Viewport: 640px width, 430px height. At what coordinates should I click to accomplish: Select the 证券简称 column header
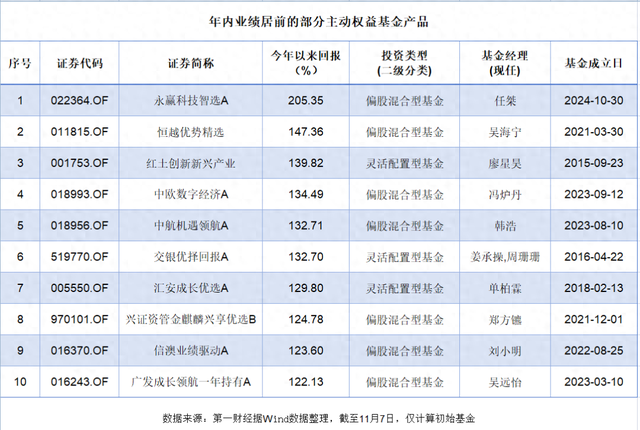click(191, 63)
